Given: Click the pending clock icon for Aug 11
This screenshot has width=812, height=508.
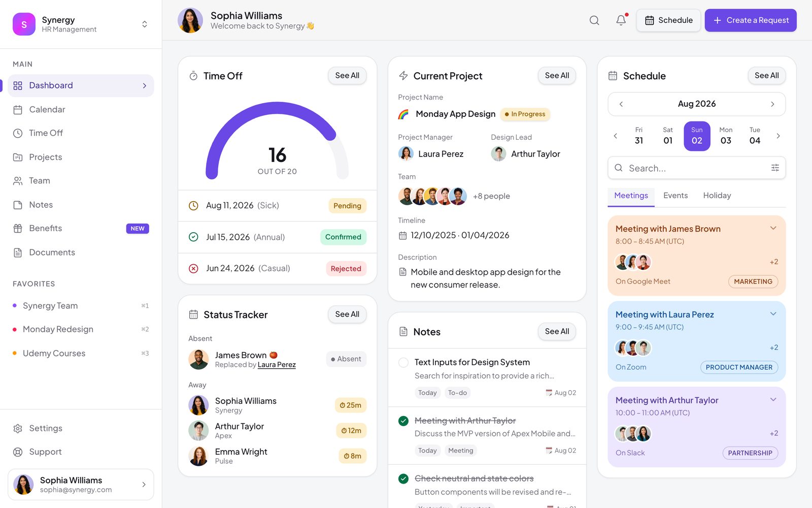Looking at the screenshot, I should [x=193, y=206].
